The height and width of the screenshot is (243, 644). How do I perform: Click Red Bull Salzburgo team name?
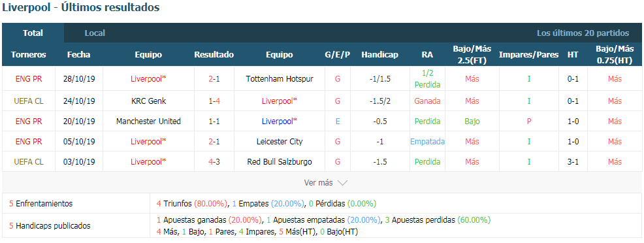point(280,162)
